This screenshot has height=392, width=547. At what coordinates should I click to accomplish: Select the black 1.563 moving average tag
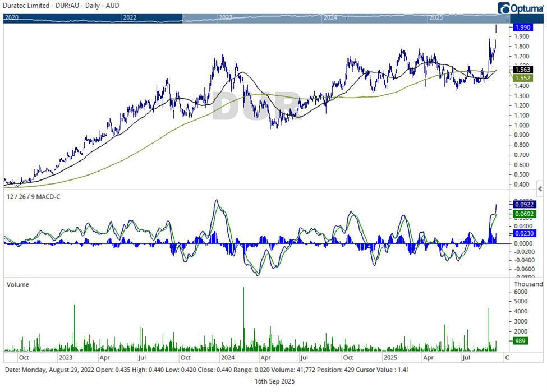click(x=521, y=70)
